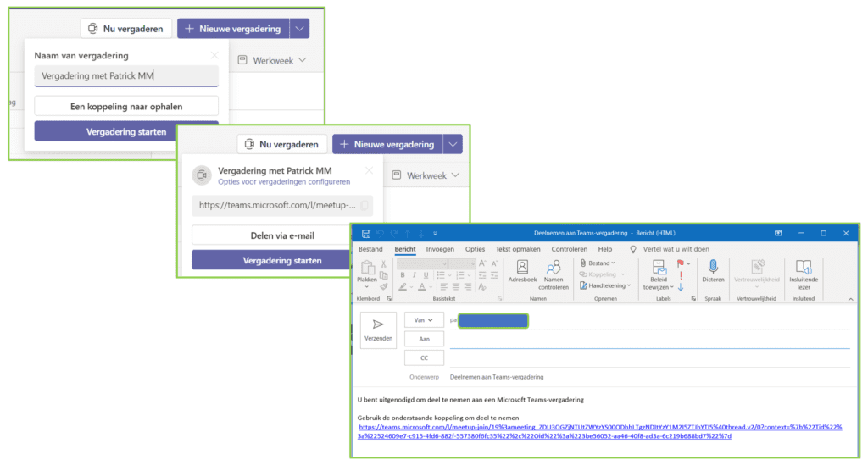Image resolution: width=868 pixels, height=471 pixels.
Task: Switch to the Controleren tab
Action: 569,249
